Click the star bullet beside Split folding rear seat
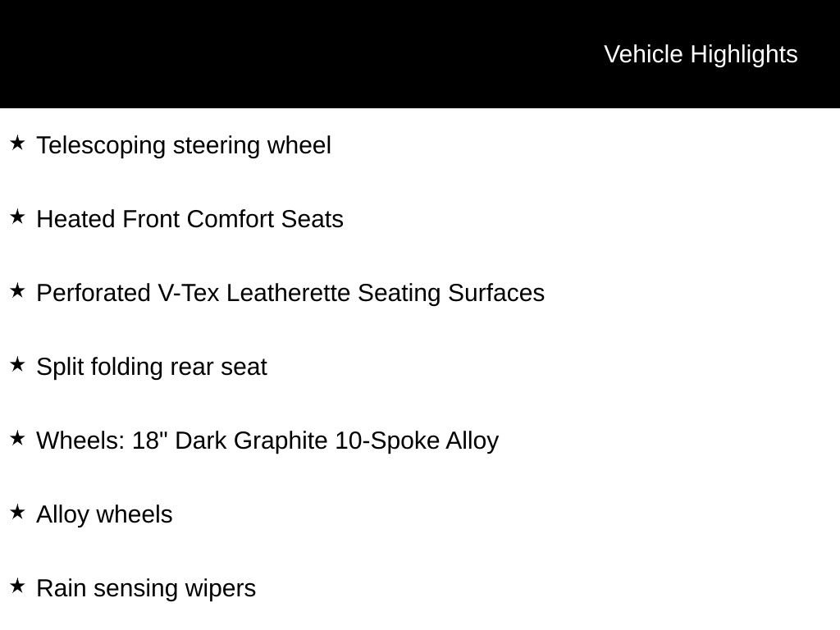 (x=17, y=365)
